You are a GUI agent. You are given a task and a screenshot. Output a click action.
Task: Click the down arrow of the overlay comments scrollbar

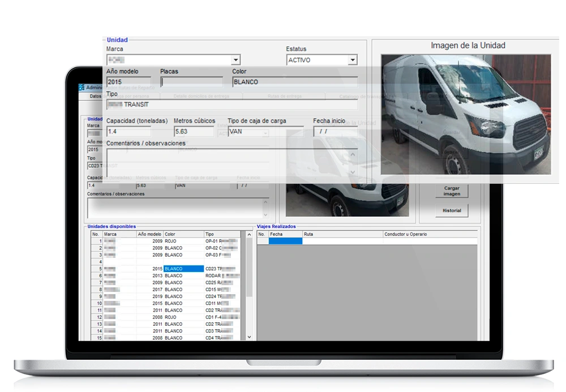pos(353,173)
